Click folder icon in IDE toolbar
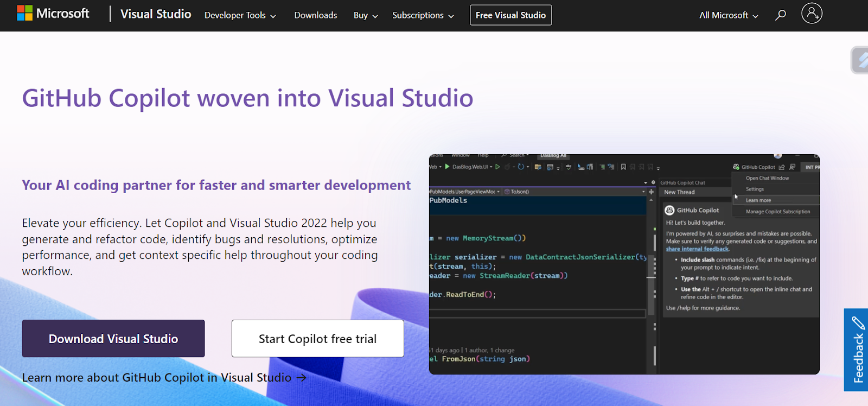868x406 pixels. point(538,167)
